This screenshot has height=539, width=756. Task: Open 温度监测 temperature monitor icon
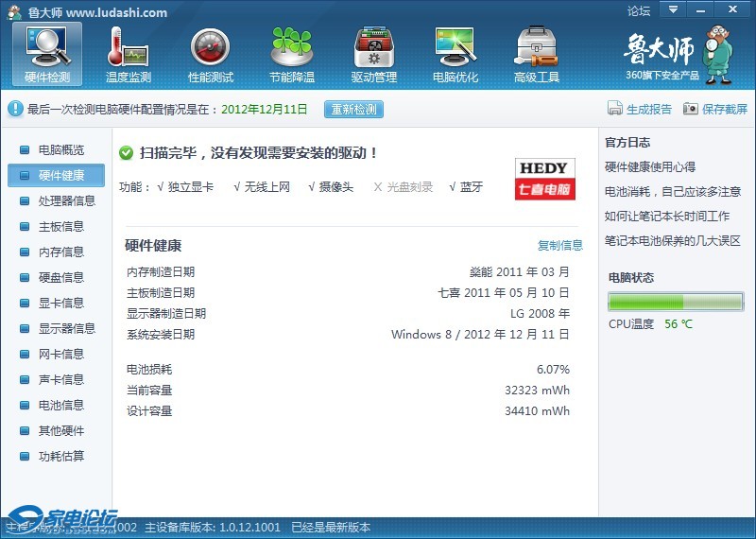(129, 54)
